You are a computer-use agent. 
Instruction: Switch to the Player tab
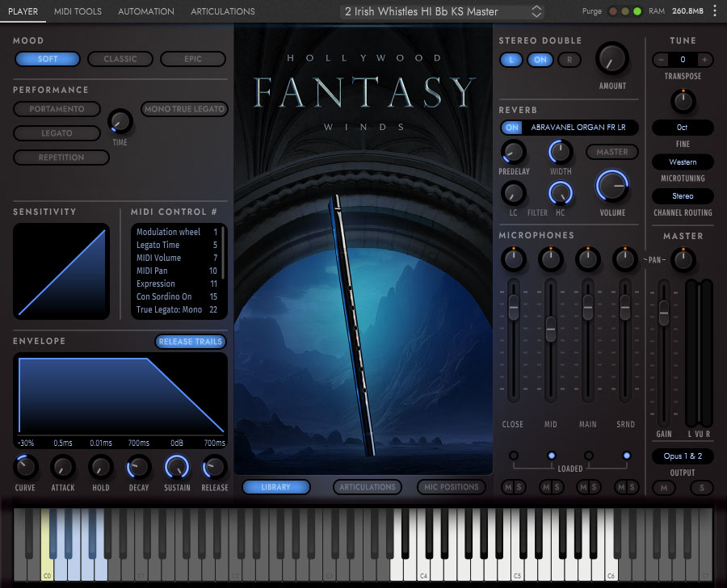23,11
